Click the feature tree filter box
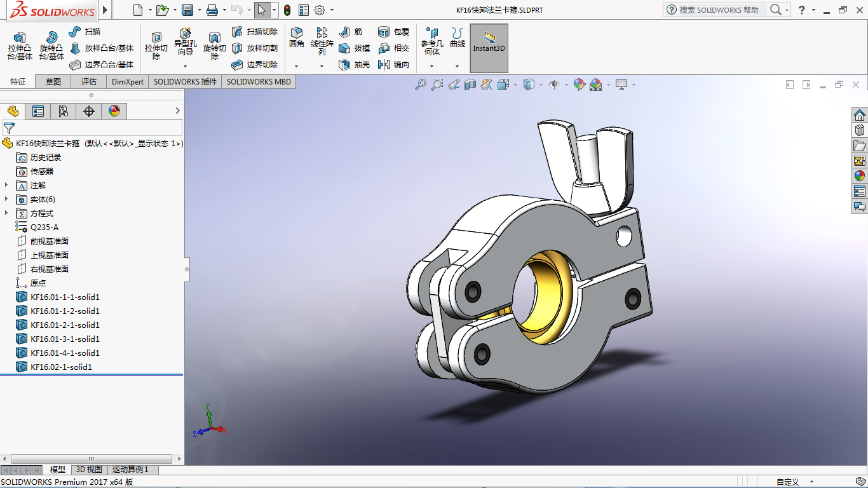The image size is (868, 488). point(92,128)
